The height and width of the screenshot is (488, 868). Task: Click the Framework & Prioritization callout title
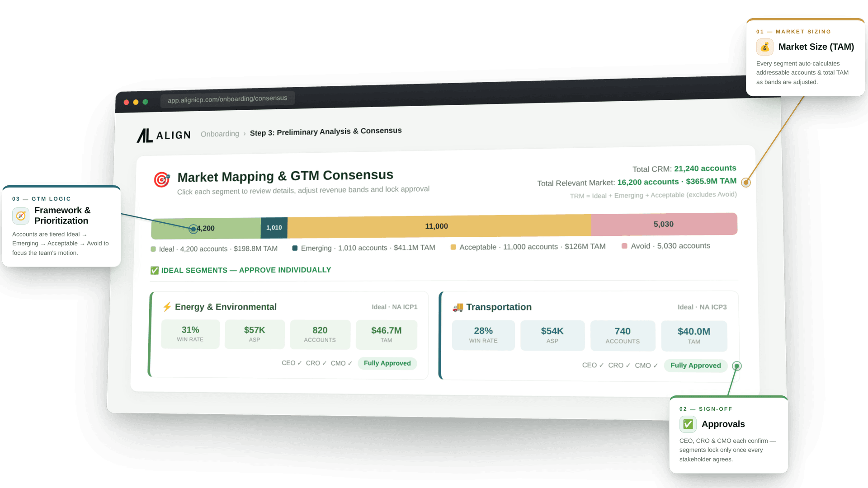[62, 216]
